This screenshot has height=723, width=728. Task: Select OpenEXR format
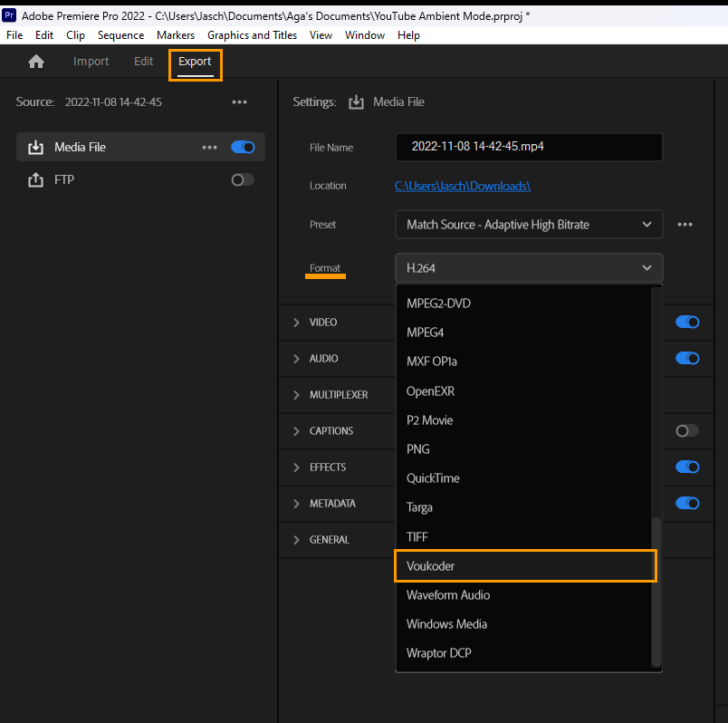pos(523,391)
